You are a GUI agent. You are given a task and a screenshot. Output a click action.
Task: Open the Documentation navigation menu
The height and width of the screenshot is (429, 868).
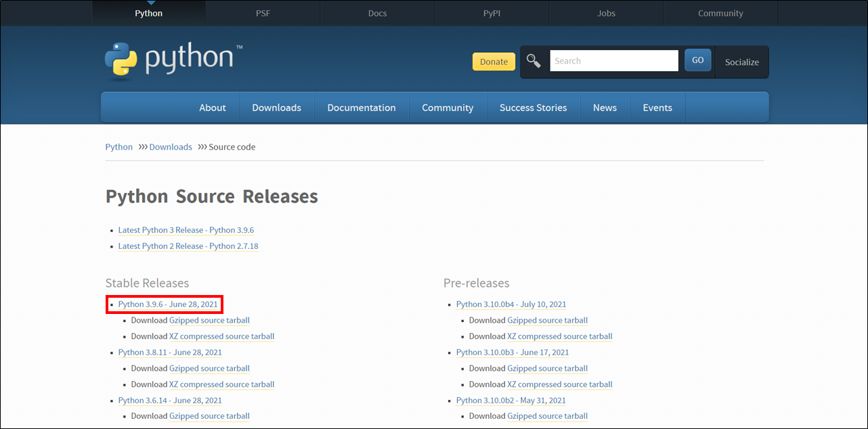coord(362,108)
